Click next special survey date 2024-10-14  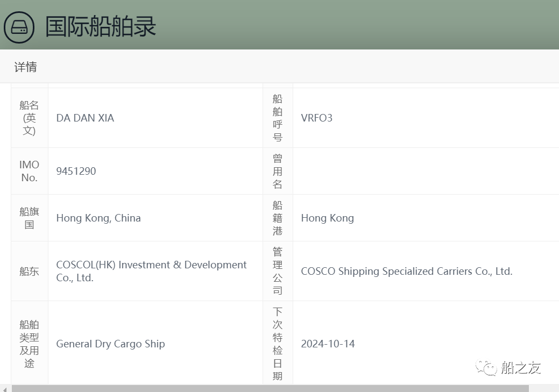[x=328, y=344]
